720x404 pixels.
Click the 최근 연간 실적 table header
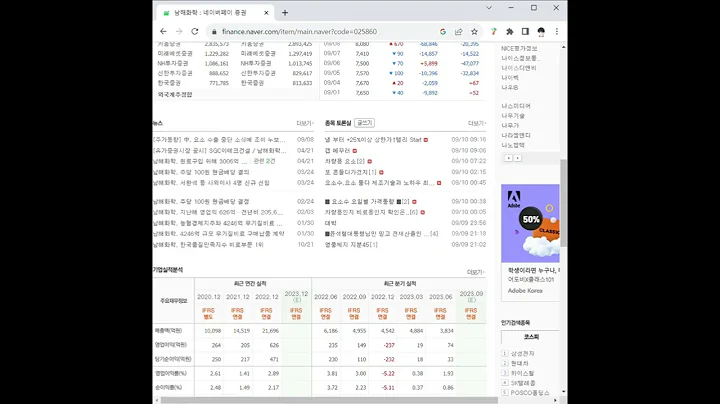pos(250,284)
